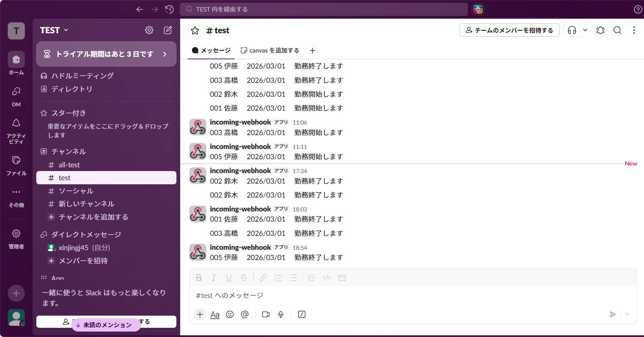644x337 pixels.
Task: Toggle bold formatting in composer
Action: pos(199,278)
